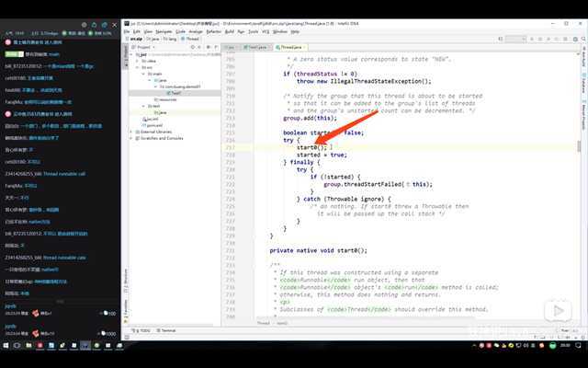Click the Debug icon in the toolbar
This screenshot has height=368, width=588.
pyautogui.click(x=540, y=39)
